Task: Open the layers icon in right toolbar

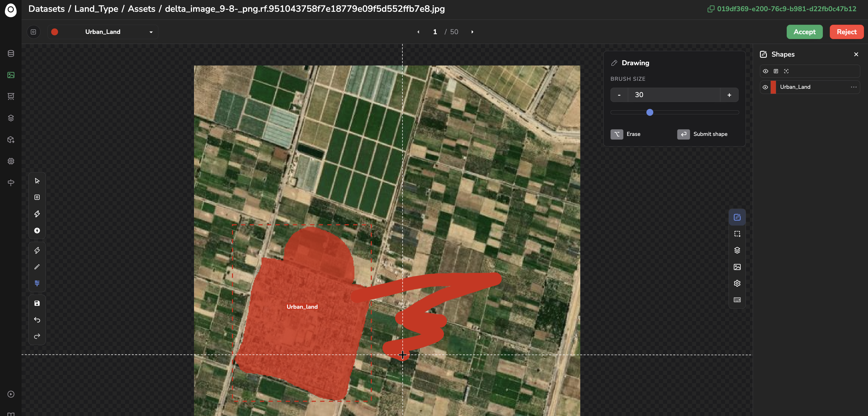Action: tap(737, 250)
